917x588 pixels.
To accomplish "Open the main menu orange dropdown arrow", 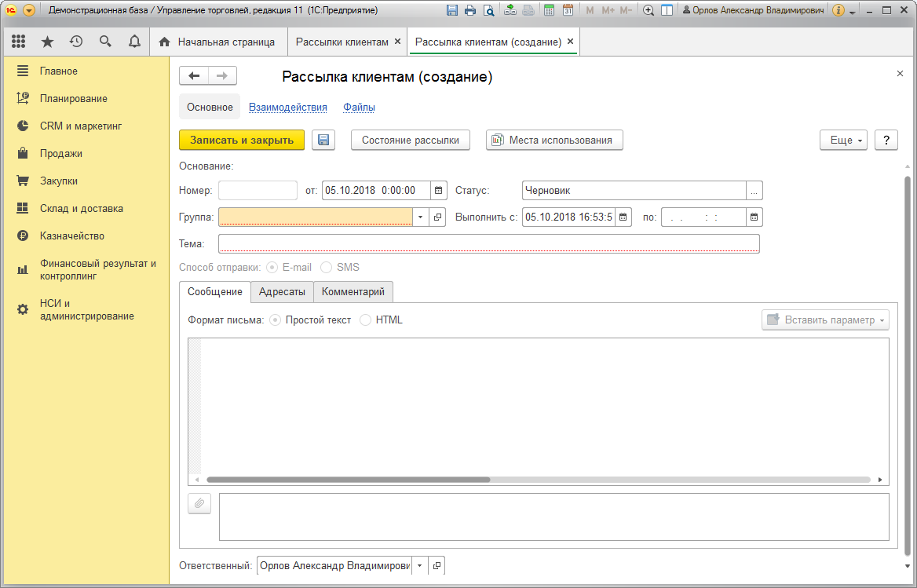I will click(x=29, y=10).
